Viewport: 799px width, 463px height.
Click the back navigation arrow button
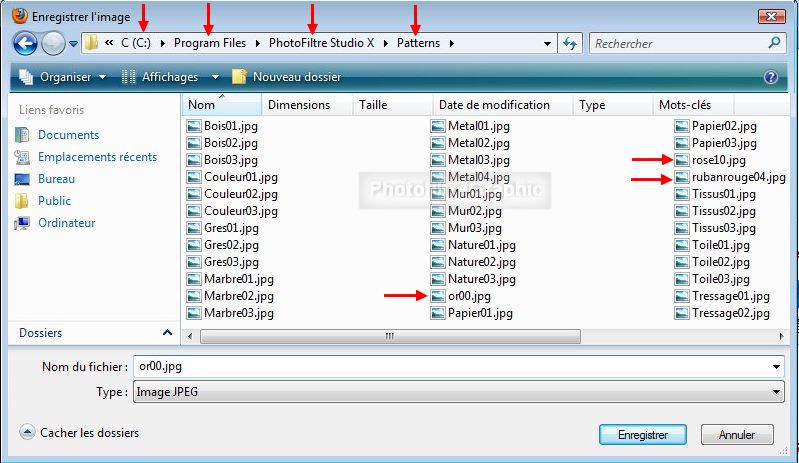click(x=26, y=43)
